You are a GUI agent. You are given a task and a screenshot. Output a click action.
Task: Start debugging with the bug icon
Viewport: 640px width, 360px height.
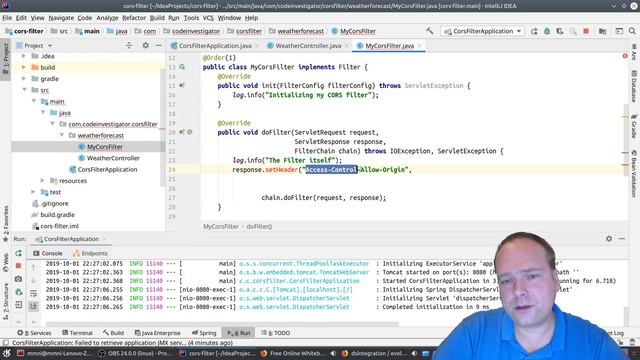[547, 31]
